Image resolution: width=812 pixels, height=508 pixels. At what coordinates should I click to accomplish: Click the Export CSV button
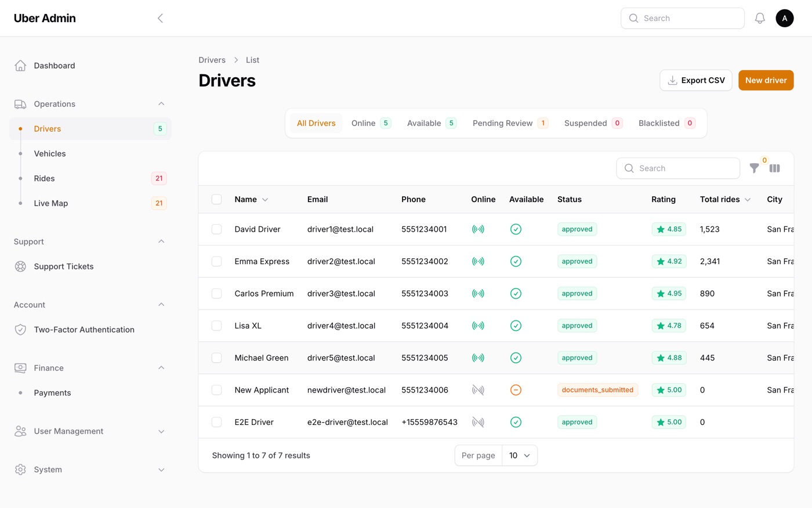pyautogui.click(x=696, y=80)
